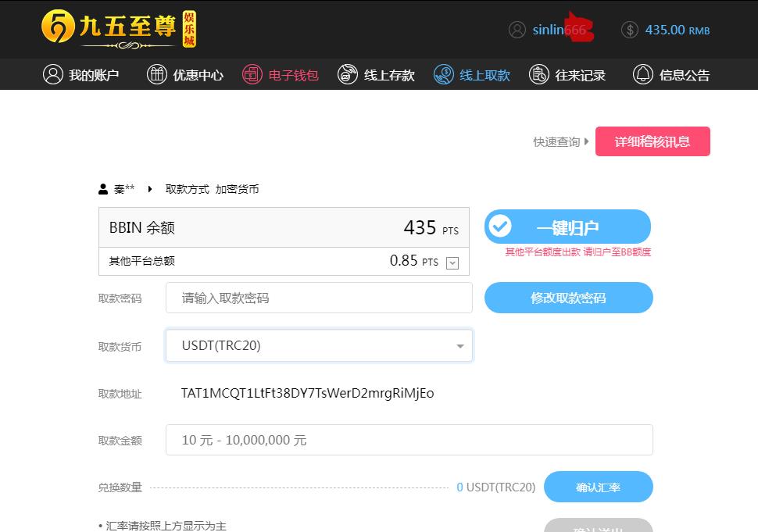Image resolution: width=758 pixels, height=532 pixels.
Task: Go to 电子钱包 section
Action: coord(281,75)
